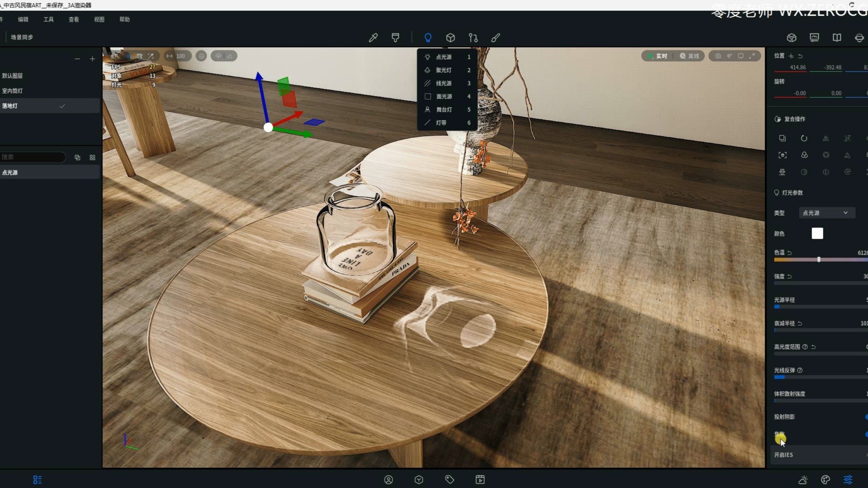This screenshot has height=488, width=868.
Task: Toggle the checkmark on 落地灯 layer
Action: tap(62, 106)
